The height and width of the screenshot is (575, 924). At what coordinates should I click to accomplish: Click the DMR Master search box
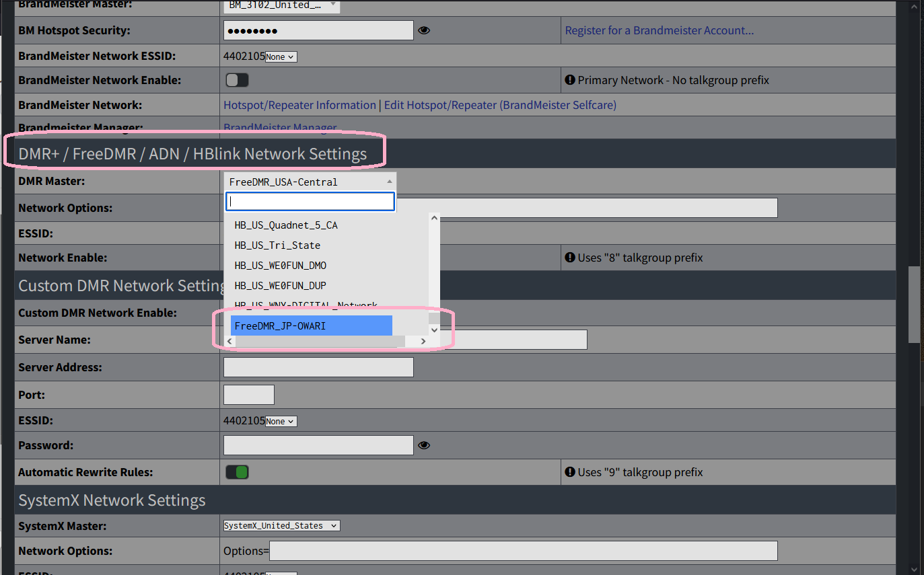tap(310, 201)
